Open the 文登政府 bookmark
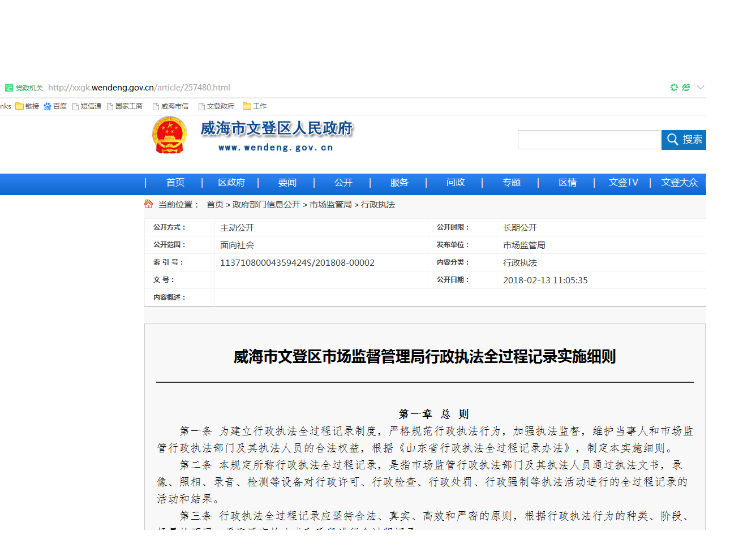Screen dimensions: 756x557 216,106
